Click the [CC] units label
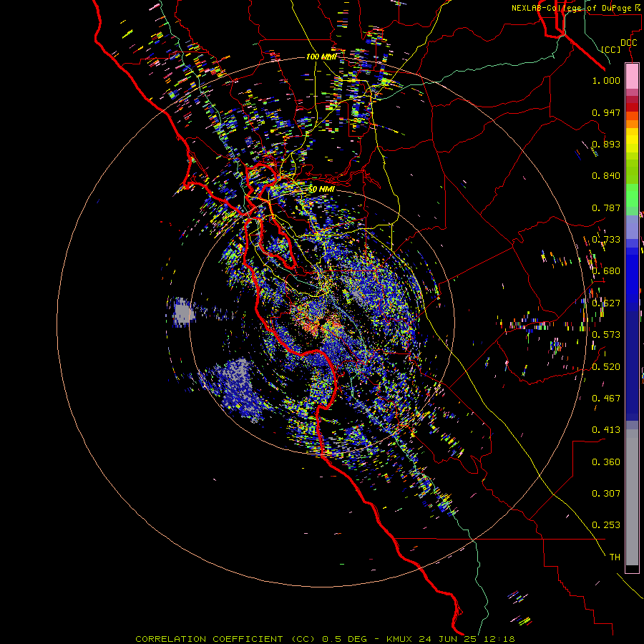 click(x=611, y=49)
